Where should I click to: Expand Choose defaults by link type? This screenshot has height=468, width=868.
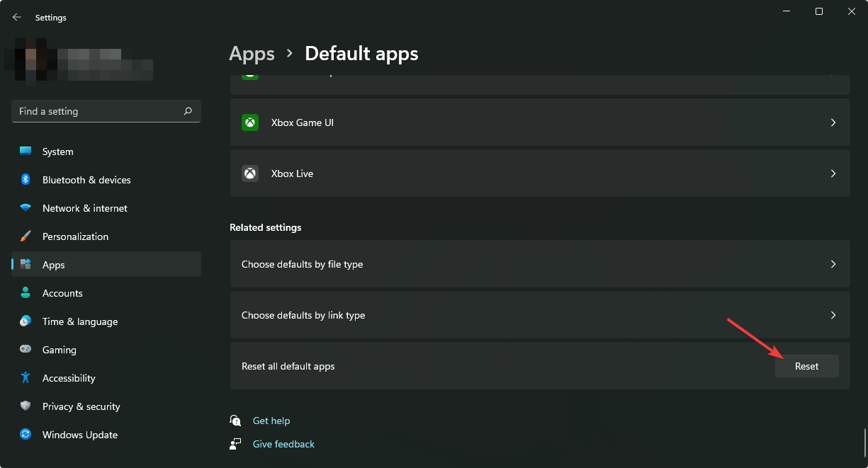pyautogui.click(x=539, y=315)
